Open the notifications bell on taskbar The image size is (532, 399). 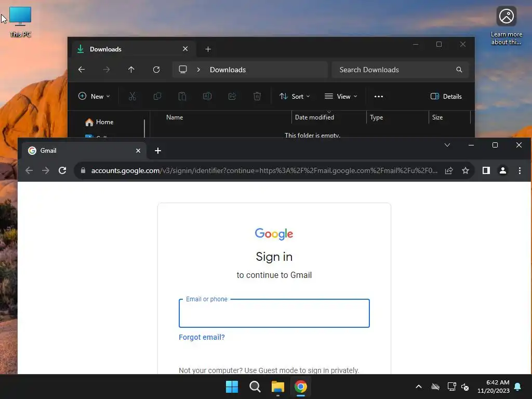(518, 387)
